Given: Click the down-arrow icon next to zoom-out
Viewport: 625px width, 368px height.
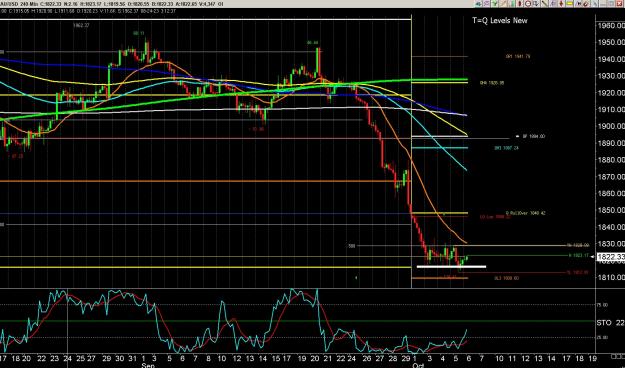Looking at the screenshot, I should [x=536, y=4].
